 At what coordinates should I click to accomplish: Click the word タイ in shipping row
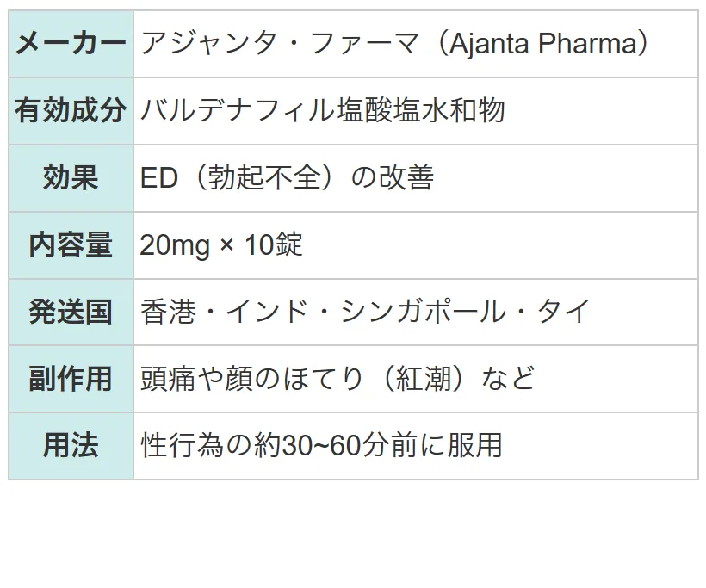(564, 312)
